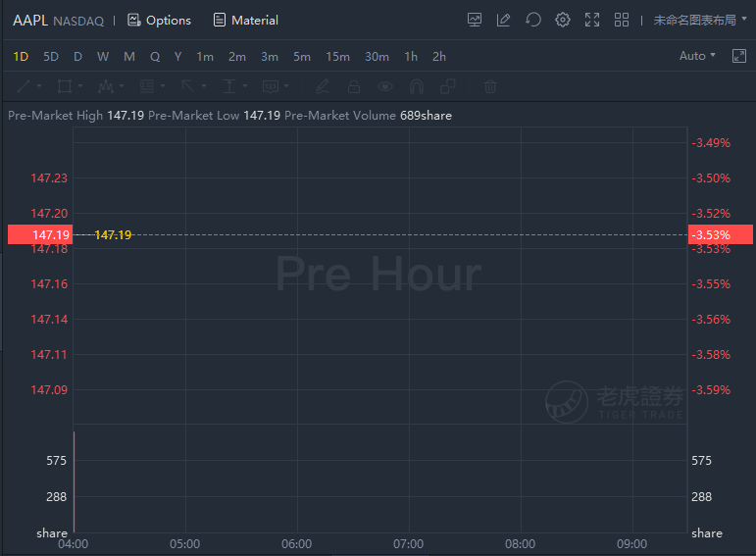Open chart settings gear
756x556 pixels.
[563, 20]
